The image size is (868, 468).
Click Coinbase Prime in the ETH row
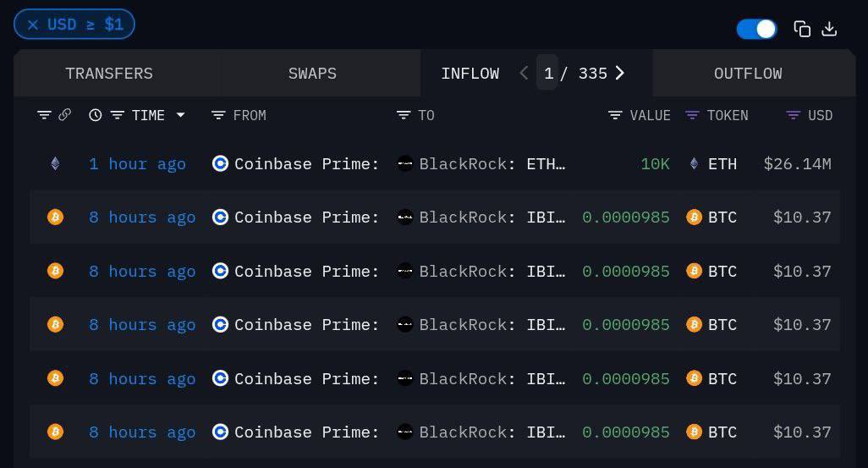[x=307, y=164]
